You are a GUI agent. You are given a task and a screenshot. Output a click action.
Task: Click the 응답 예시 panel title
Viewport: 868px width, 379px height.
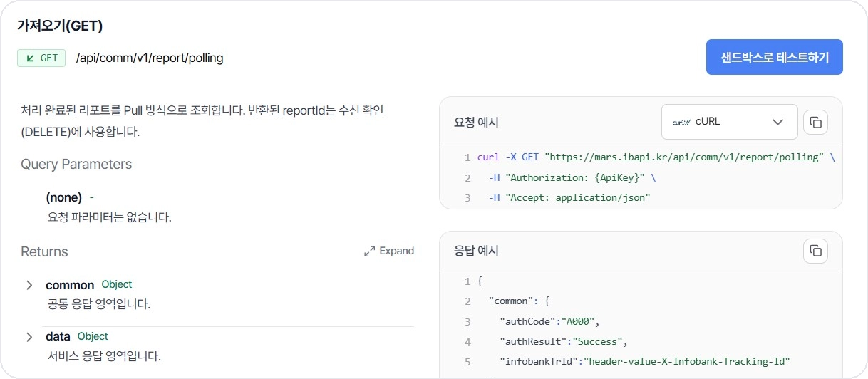(477, 251)
